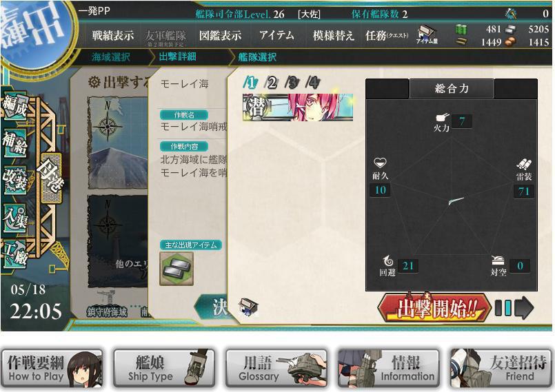Image resolution: width=555 pixels, height=392 pixels.
Task: Select the submarine ship banner thumbnail
Action: point(298,107)
